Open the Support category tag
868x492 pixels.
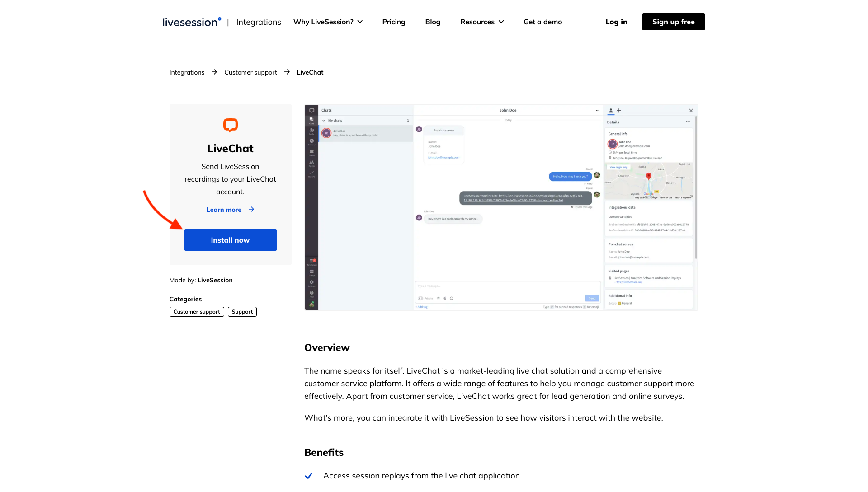[242, 312]
